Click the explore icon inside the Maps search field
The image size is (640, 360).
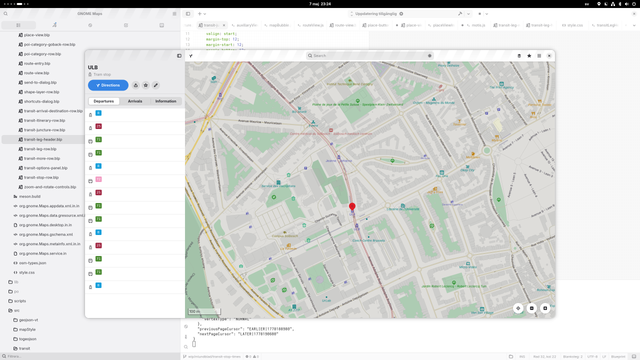click(429, 56)
